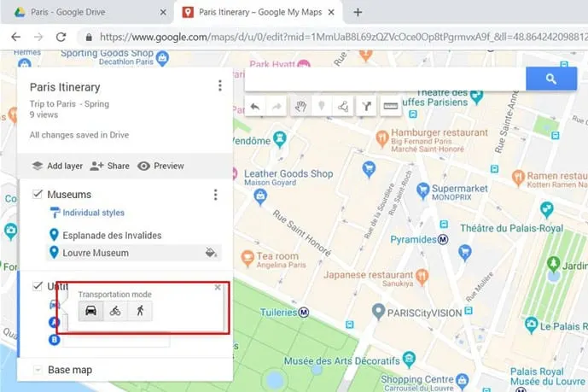
Task: Uncheck the Museums layer checkbox
Action: click(38, 194)
